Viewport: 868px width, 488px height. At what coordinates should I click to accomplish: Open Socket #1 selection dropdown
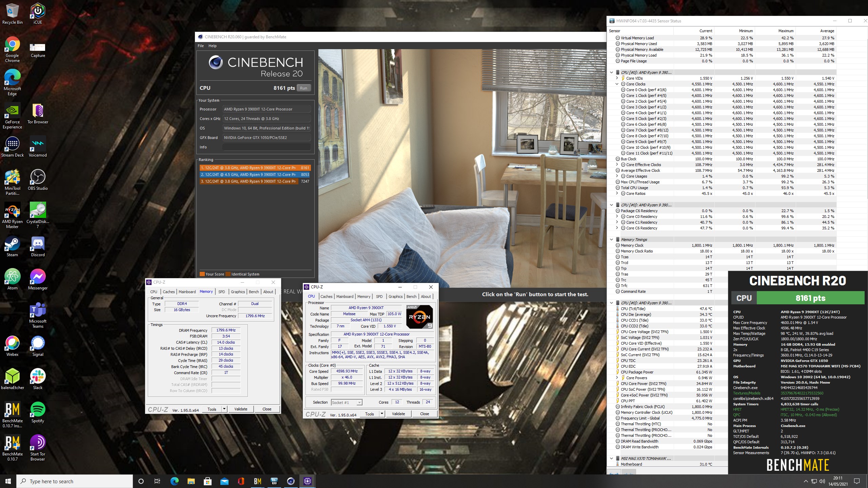[x=347, y=402]
